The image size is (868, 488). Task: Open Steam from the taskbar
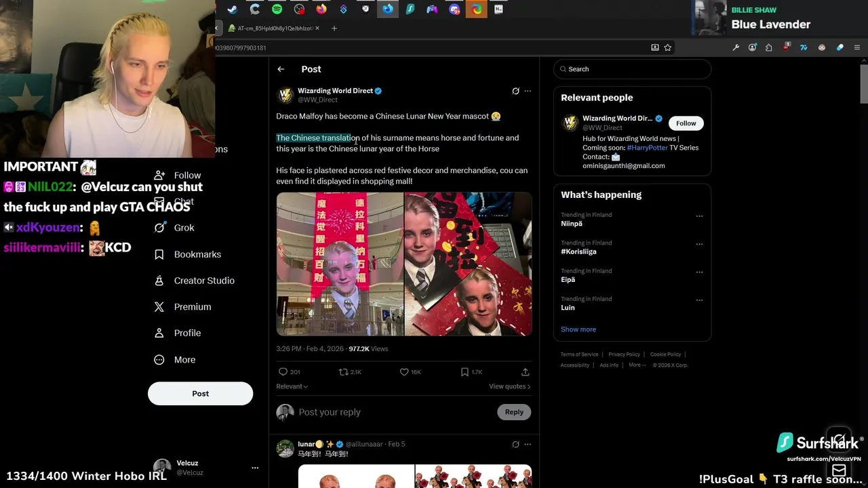pyautogui.click(x=233, y=9)
